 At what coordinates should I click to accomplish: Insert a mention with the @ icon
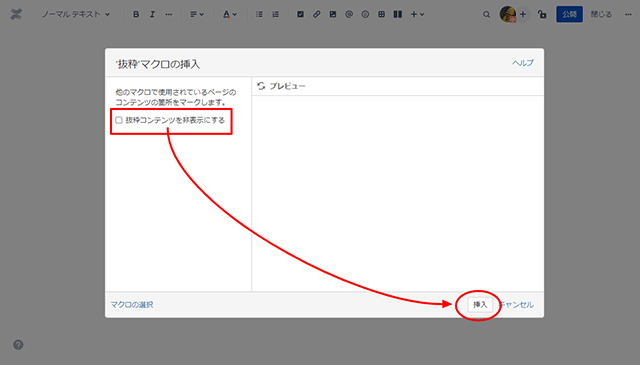click(349, 14)
